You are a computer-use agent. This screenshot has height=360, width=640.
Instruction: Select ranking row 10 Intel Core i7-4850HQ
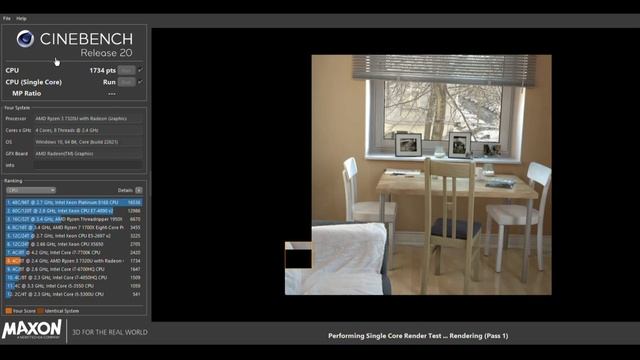74,278
